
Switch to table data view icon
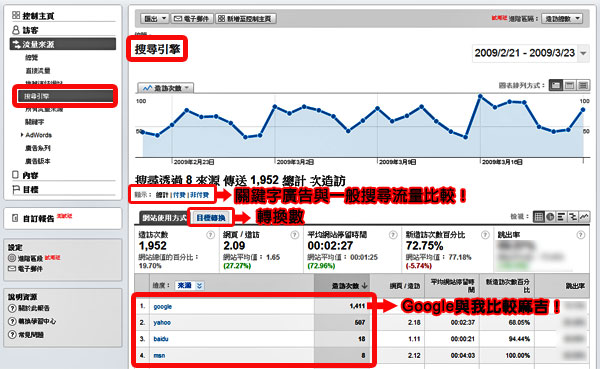(538, 217)
